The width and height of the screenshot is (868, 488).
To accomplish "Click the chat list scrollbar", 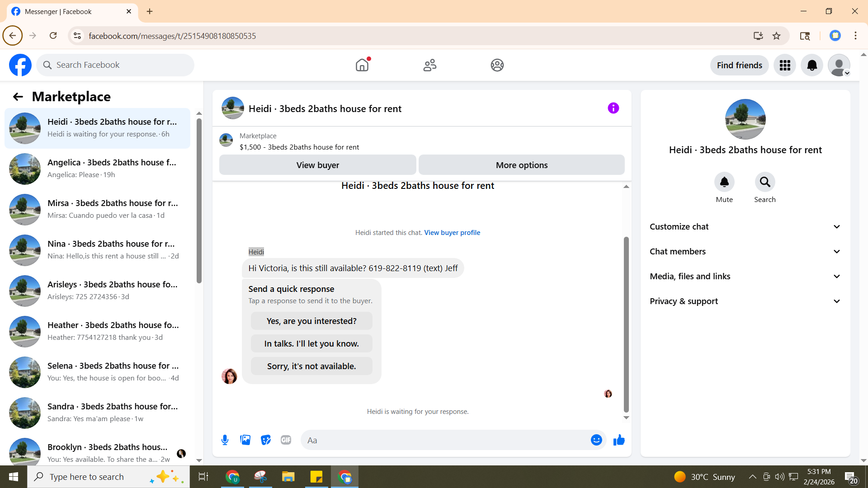I will pos(199,201).
